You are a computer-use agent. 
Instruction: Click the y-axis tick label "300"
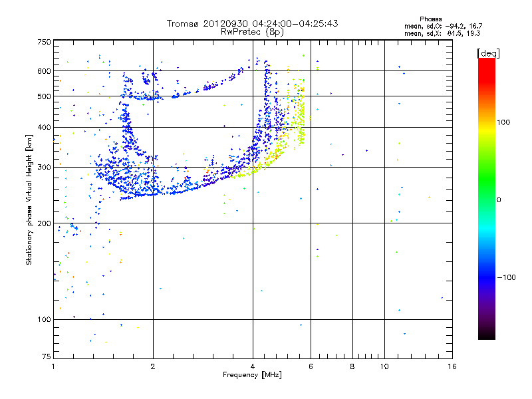click(x=44, y=168)
